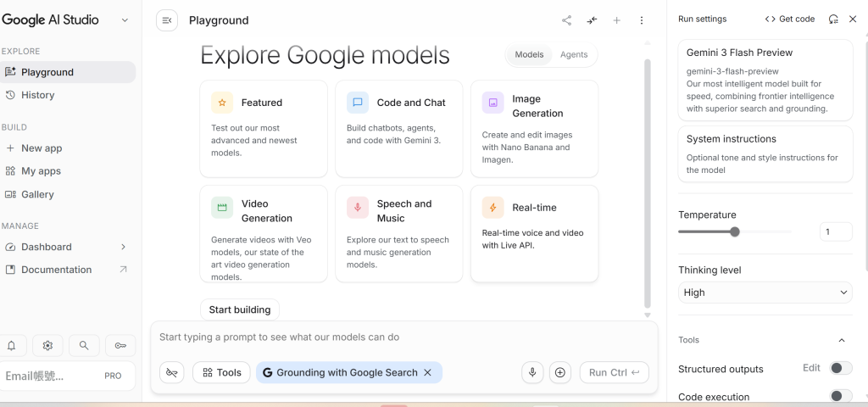Image resolution: width=868 pixels, height=407 pixels.
Task: Click the share icon in the top bar
Action: 566,20
